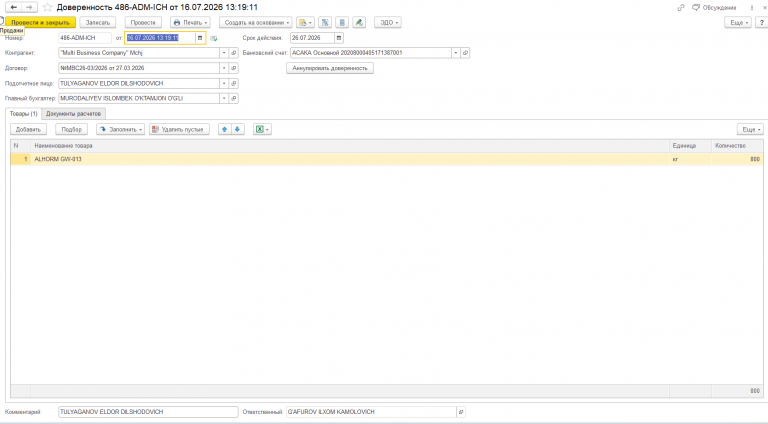Move the row down with the blue down arrow

tap(238, 129)
